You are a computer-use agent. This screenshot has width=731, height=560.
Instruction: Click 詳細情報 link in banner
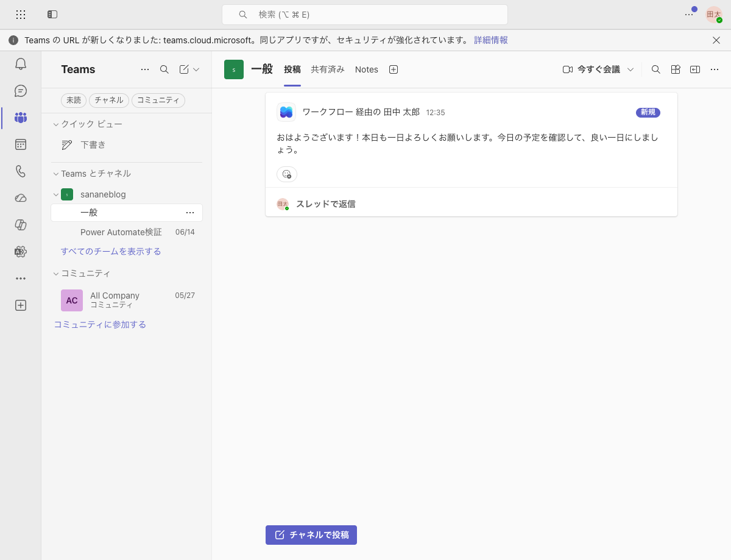tap(491, 40)
